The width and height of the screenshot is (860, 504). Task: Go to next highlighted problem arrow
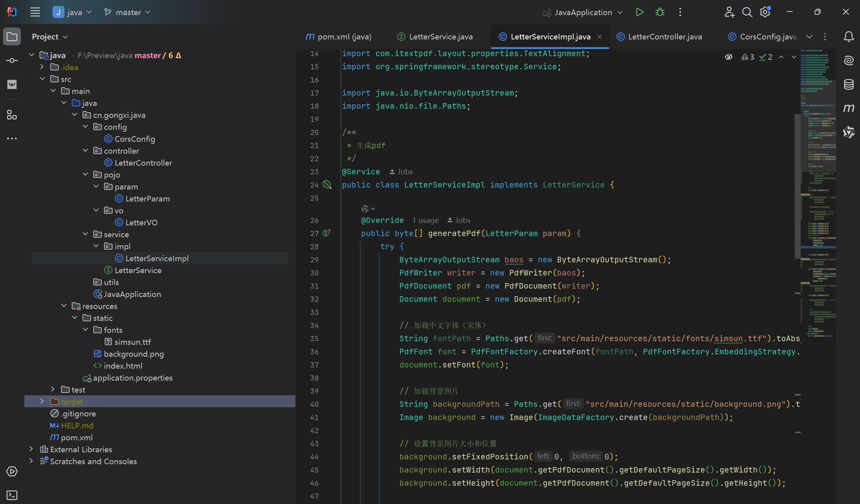pyautogui.click(x=794, y=57)
